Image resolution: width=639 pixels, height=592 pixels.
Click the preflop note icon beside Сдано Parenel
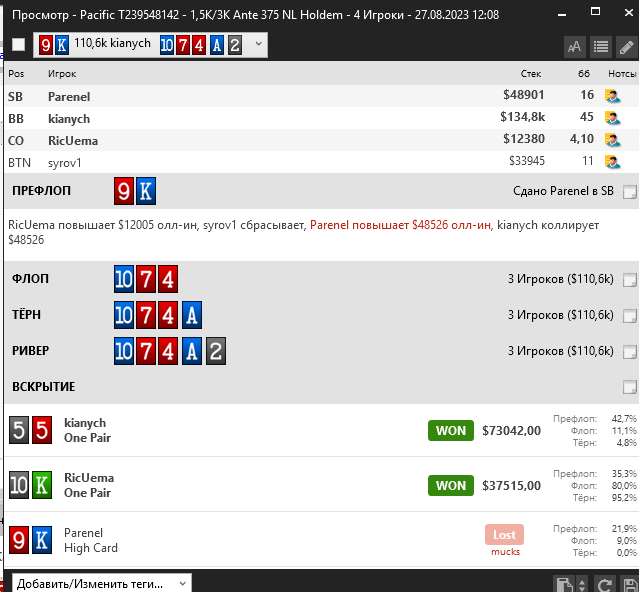pos(630,191)
